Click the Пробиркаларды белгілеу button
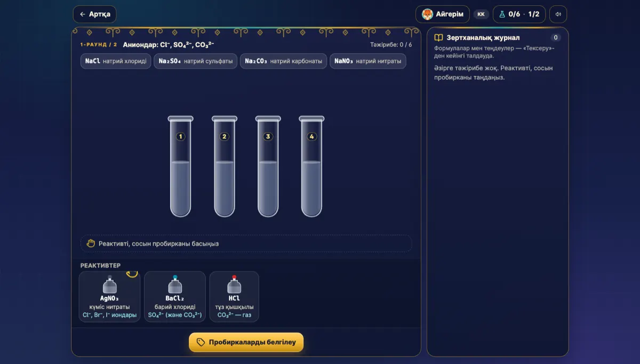The width and height of the screenshot is (640, 364). [246, 342]
